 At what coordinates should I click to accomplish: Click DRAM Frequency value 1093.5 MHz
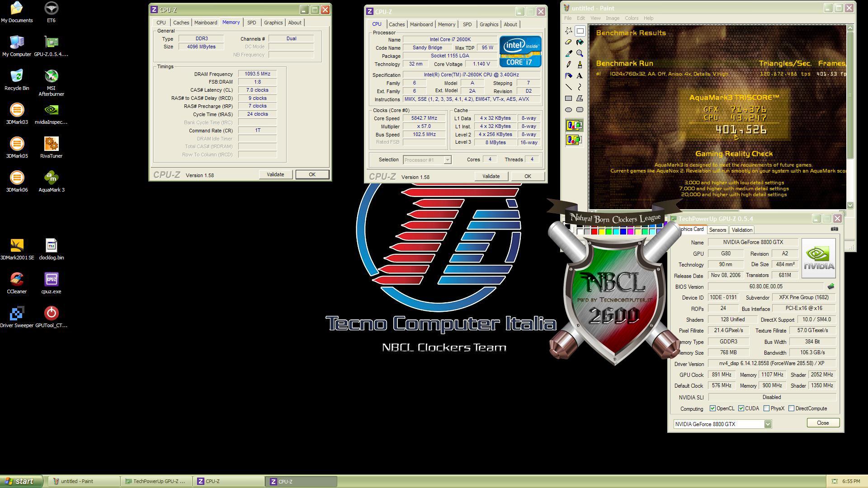point(257,74)
